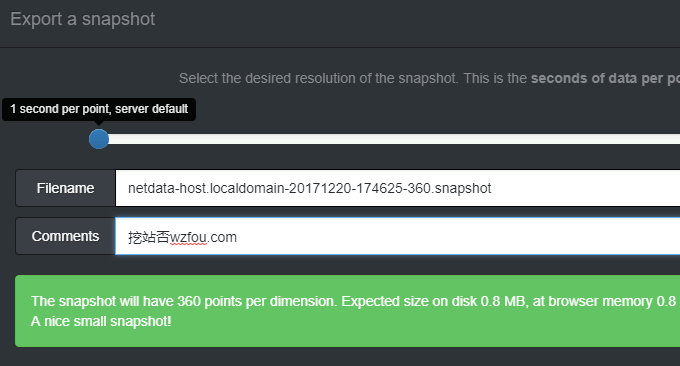Place cursor on '.snapshot' extension in Filename

[461, 188]
